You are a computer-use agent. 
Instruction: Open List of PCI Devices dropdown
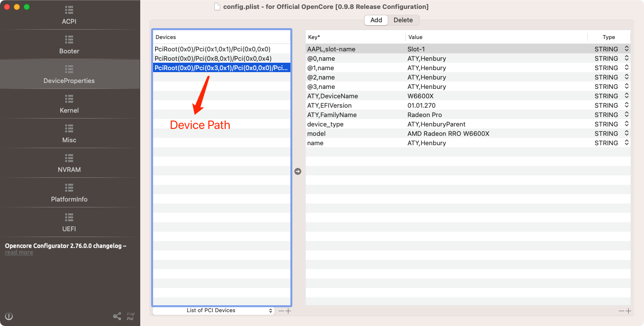tap(213, 311)
